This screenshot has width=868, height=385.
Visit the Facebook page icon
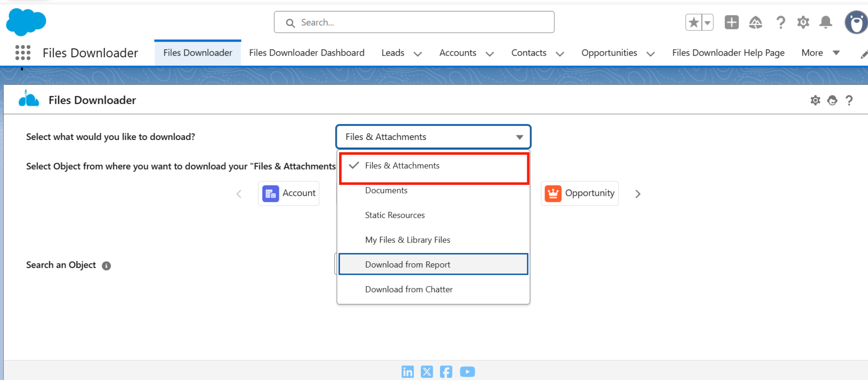[446, 372]
